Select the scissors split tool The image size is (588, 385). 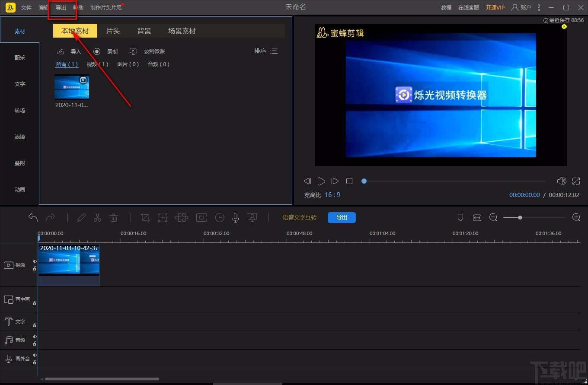pos(97,218)
